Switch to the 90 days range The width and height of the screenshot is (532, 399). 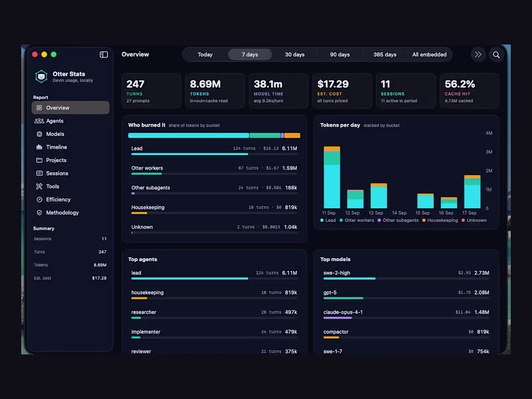(340, 55)
